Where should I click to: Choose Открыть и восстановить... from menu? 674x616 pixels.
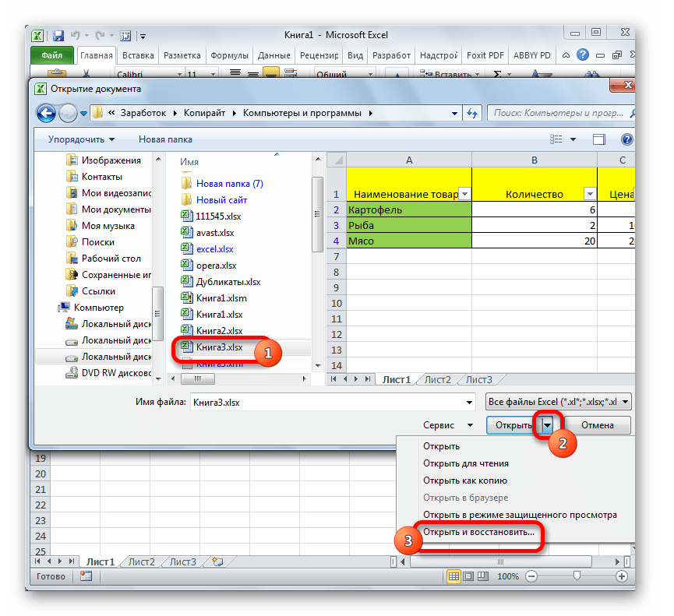coord(478,532)
